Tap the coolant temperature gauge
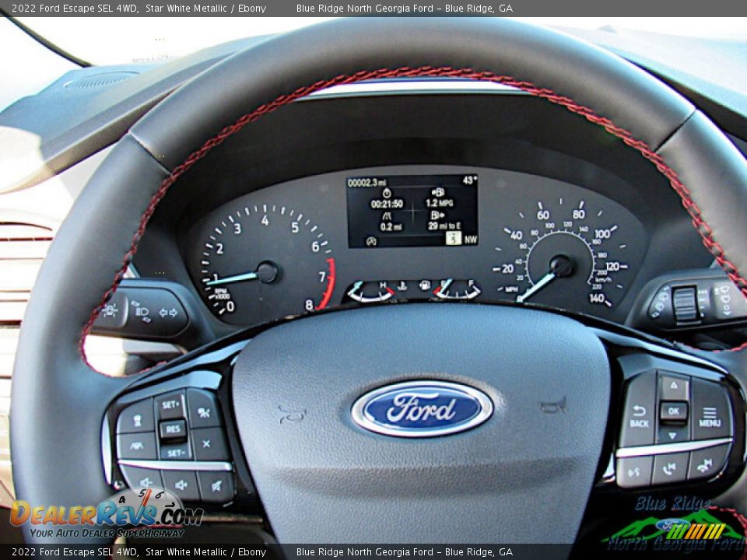This screenshot has width=747, height=560. (x=371, y=291)
